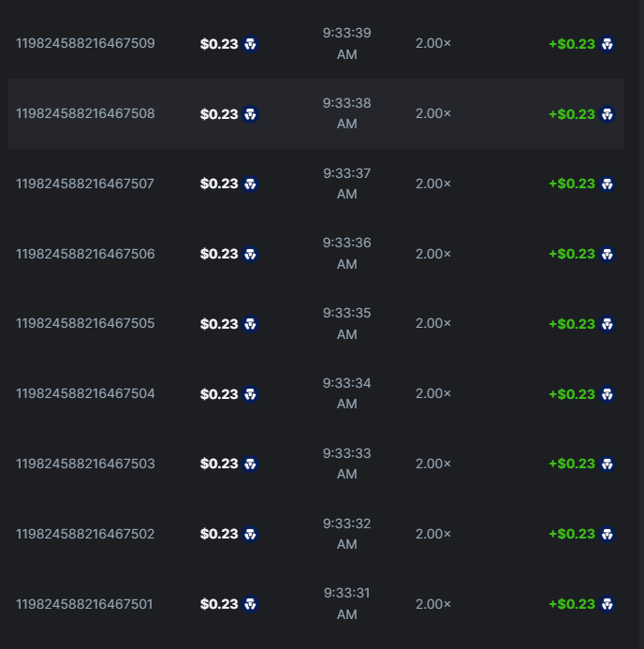The image size is (644, 649).
Task: Select bet ID 119824588216467501
Action: [x=84, y=604]
